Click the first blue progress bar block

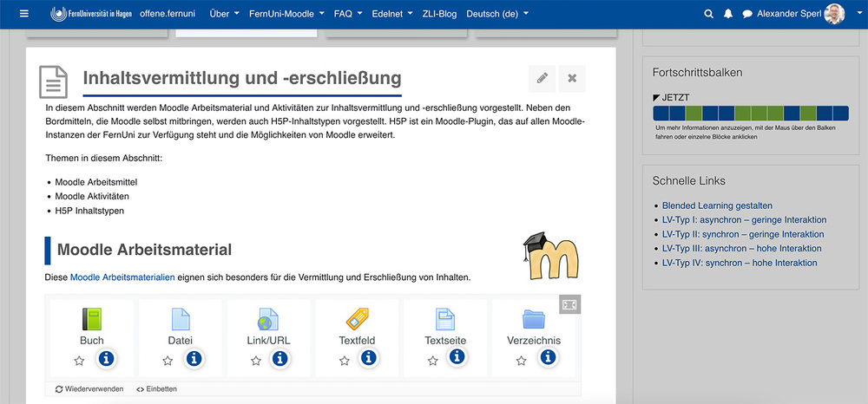[661, 114]
